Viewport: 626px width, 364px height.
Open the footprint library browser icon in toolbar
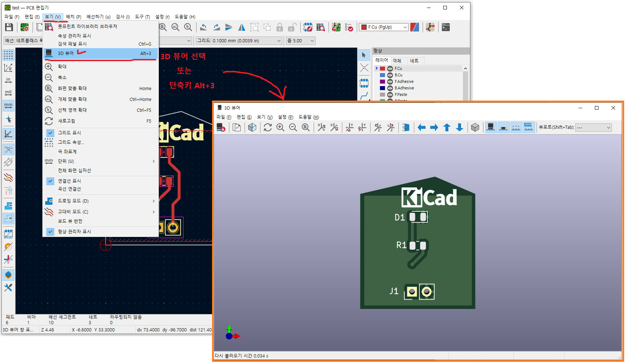(x=321, y=27)
